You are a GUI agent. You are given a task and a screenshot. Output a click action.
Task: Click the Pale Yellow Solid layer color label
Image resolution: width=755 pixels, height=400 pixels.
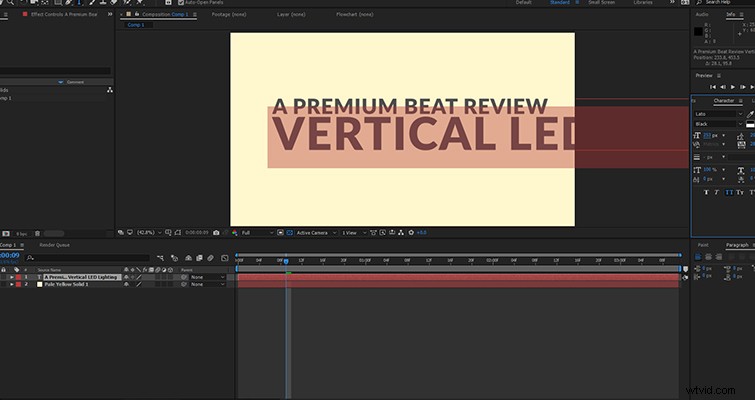click(19, 284)
